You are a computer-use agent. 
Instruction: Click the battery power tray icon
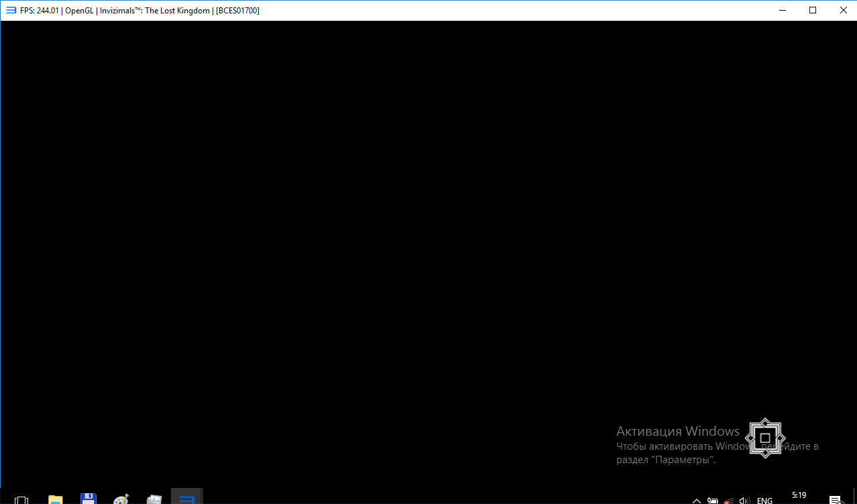pos(712,500)
